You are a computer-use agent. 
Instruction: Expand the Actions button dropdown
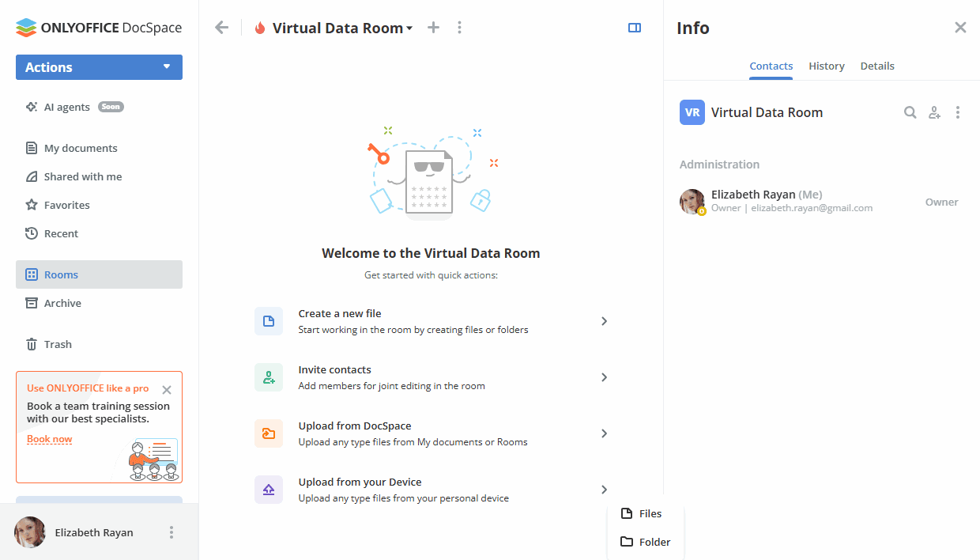point(99,67)
